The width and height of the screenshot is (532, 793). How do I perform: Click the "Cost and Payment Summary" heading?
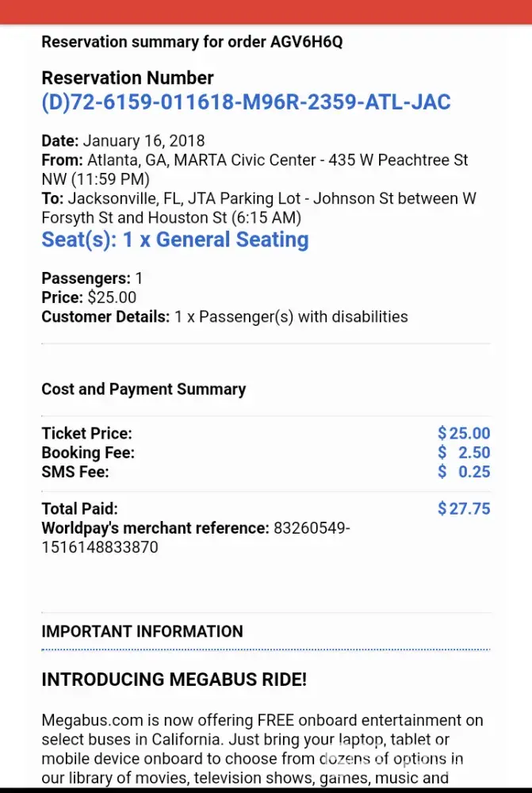[x=144, y=389]
